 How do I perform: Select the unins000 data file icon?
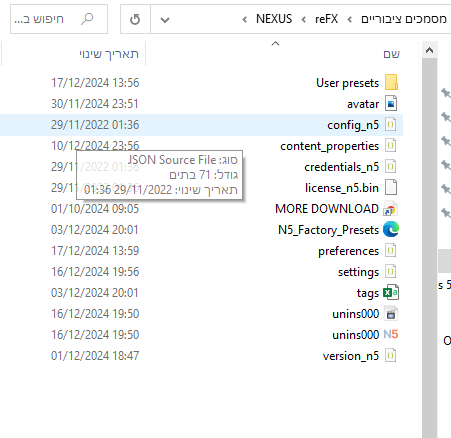[x=391, y=314]
